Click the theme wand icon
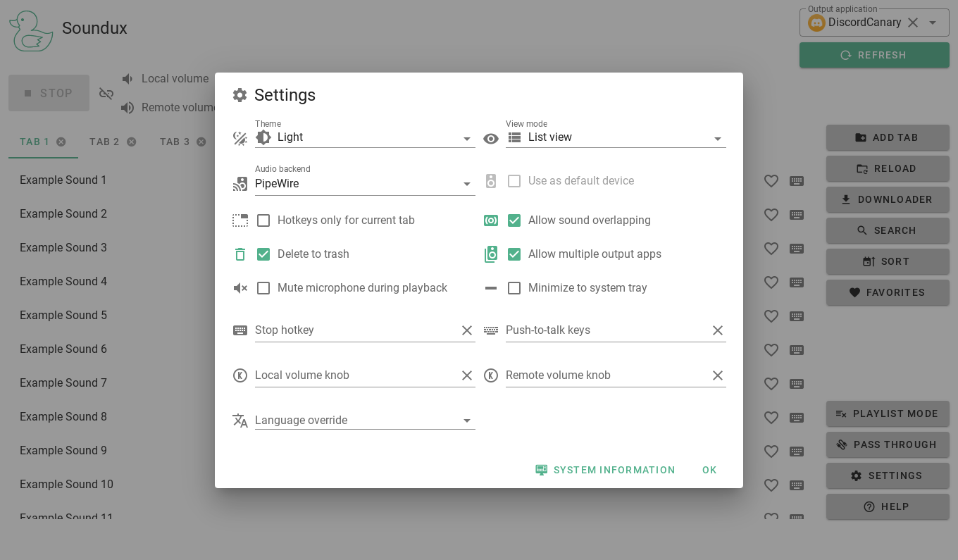Screen dimensions: 958x560 pyautogui.click(x=240, y=138)
